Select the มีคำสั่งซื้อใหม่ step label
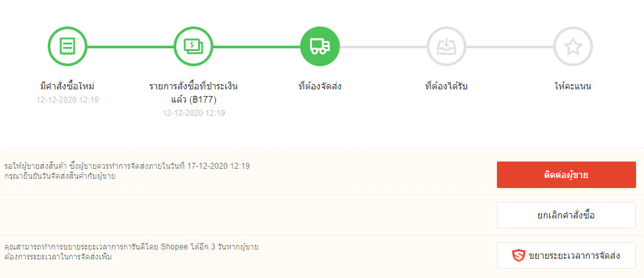The image size is (644, 278). click(67, 87)
